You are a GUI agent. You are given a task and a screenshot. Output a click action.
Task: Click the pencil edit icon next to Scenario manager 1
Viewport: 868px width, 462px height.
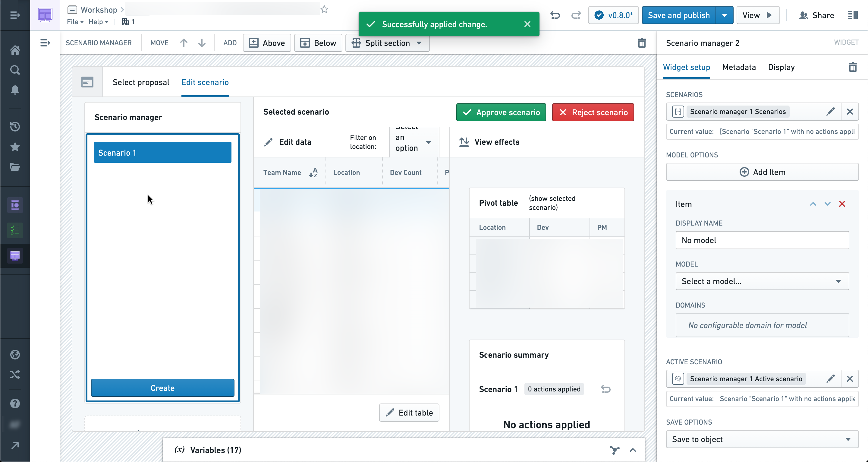[830, 112]
